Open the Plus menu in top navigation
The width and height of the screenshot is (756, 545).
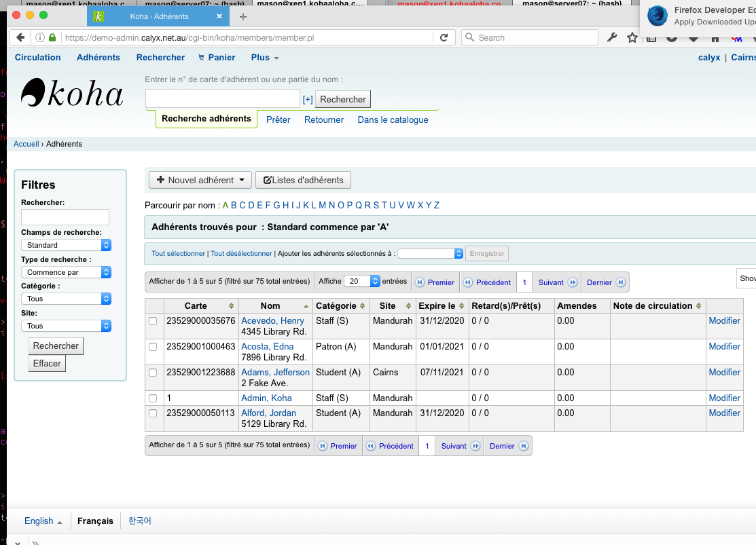click(264, 58)
